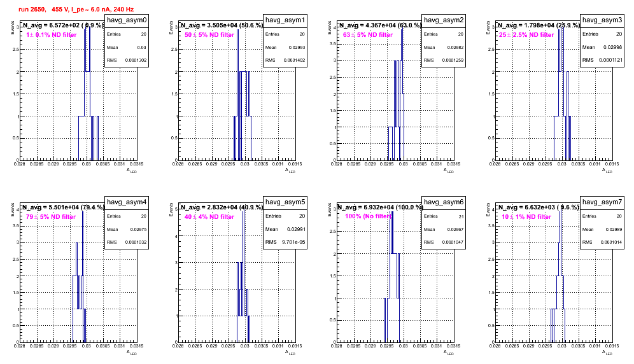Image resolution: width=634 pixels, height=364 pixels.
Task: Click the N_avg = 6.572e+02 label
Action: (x=63, y=25)
